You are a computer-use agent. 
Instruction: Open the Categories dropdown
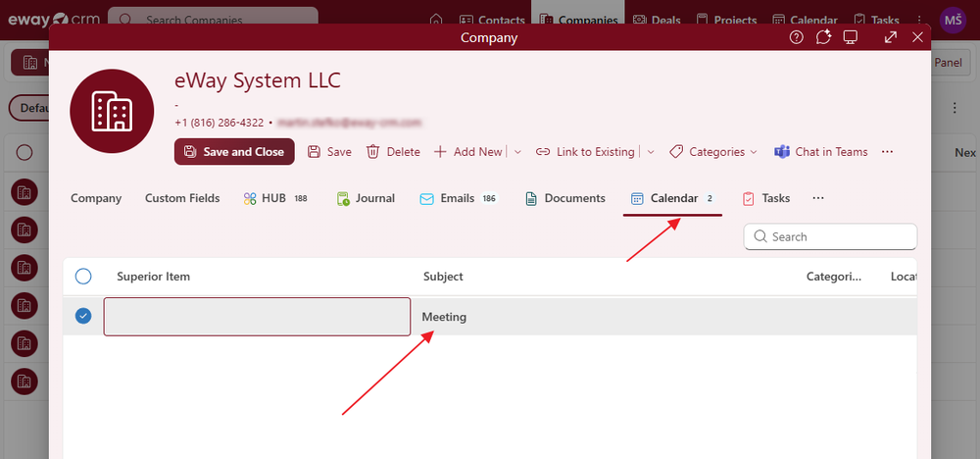(713, 152)
